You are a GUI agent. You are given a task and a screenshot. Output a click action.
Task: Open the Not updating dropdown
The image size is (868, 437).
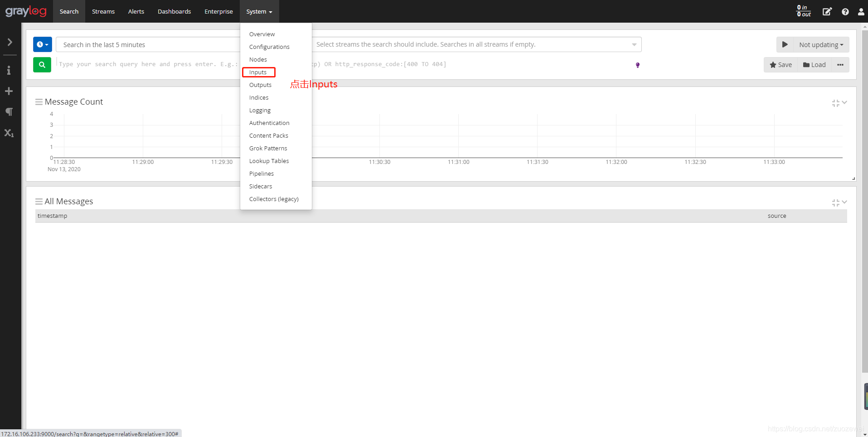(821, 44)
